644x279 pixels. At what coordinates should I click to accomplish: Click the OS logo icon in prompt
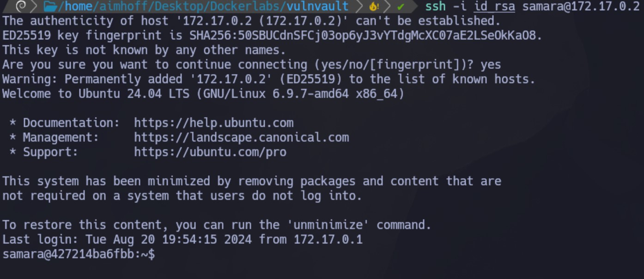tap(20, 6)
